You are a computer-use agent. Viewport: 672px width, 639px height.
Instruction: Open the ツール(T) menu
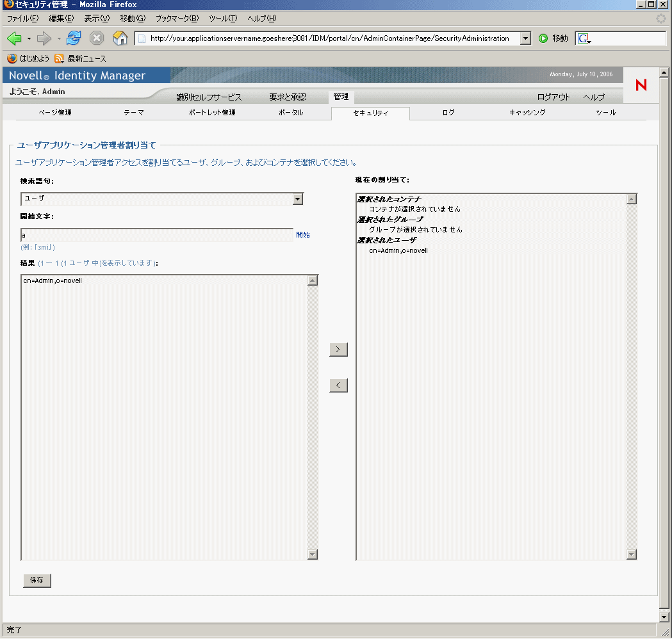click(223, 19)
